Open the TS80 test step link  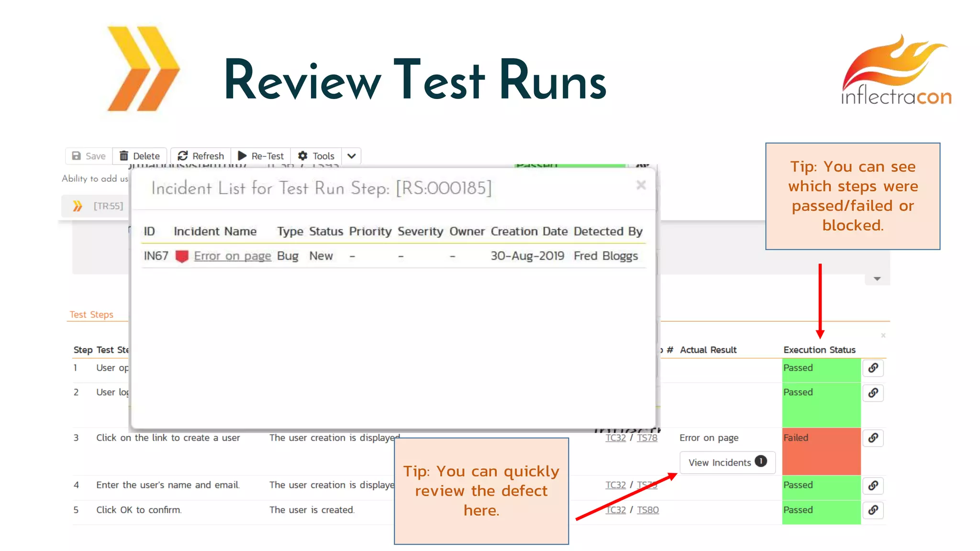click(x=648, y=510)
